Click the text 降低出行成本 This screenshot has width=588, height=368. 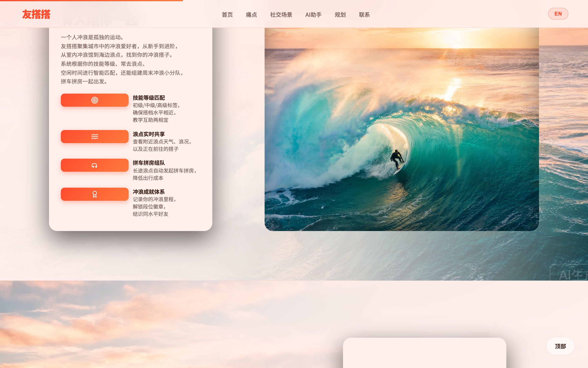148,178
